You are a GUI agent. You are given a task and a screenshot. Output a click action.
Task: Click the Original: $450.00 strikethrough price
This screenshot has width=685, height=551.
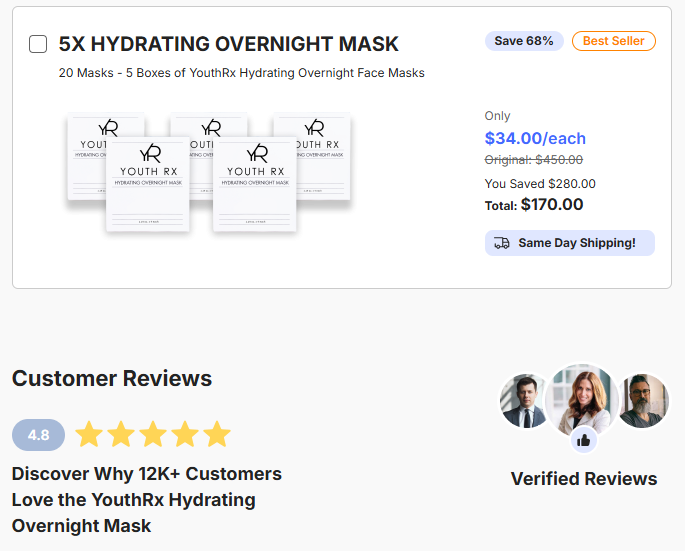point(533,160)
